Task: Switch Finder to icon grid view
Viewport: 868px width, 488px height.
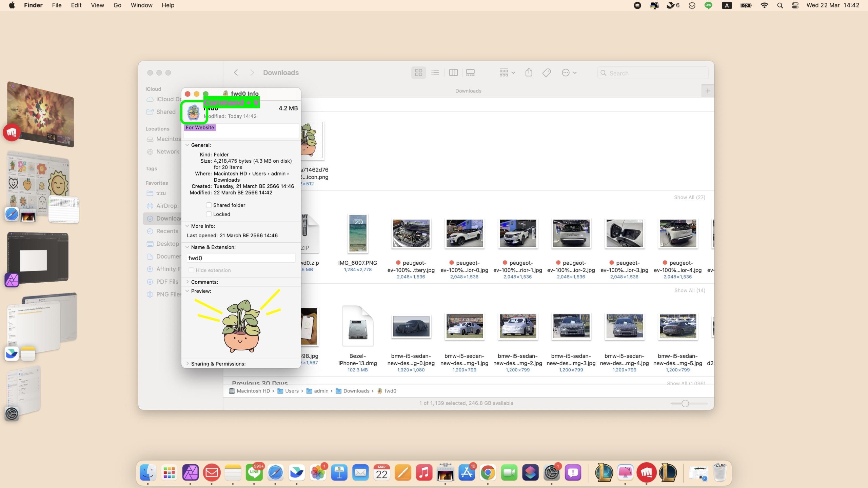Action: point(418,73)
